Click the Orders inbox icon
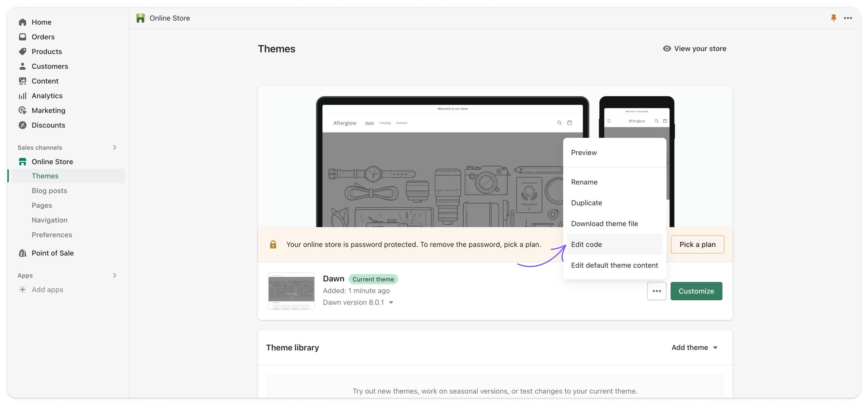Screen dimensions: 868x405 click(23, 37)
